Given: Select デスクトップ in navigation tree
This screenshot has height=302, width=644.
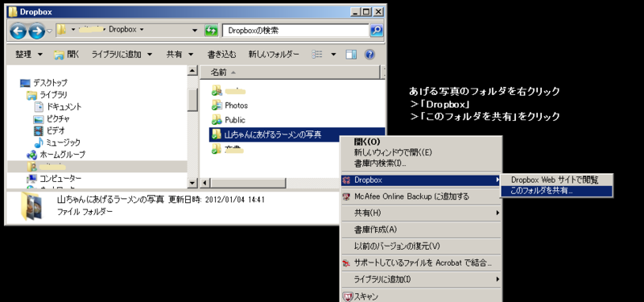Looking at the screenshot, I should (43, 83).
